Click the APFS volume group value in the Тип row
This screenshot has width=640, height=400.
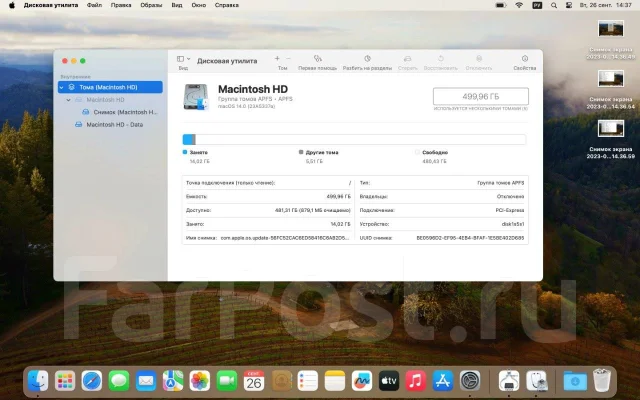(x=500, y=183)
